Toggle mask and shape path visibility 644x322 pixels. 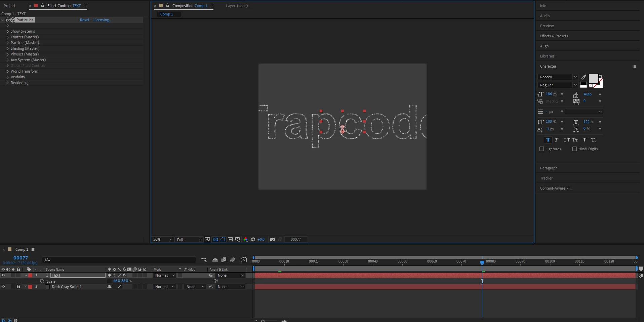click(x=223, y=239)
